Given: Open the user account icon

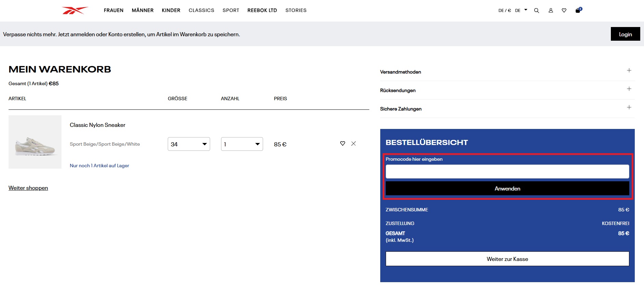Looking at the screenshot, I should [551, 11].
